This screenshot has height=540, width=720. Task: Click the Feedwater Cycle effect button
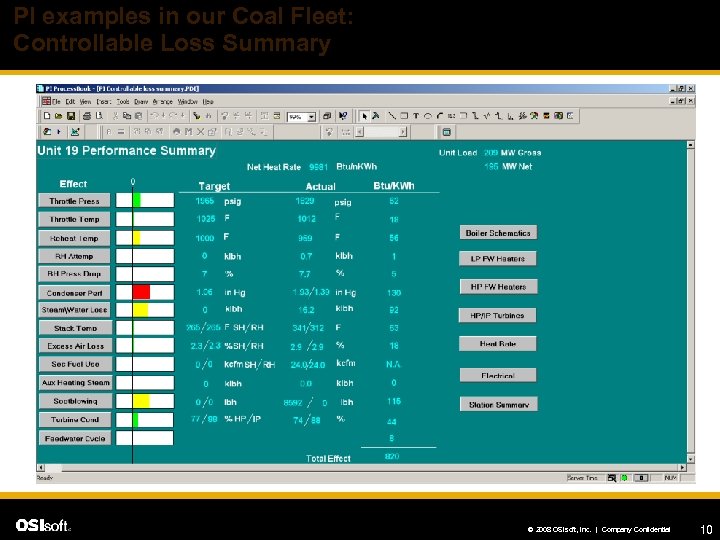[x=75, y=439]
